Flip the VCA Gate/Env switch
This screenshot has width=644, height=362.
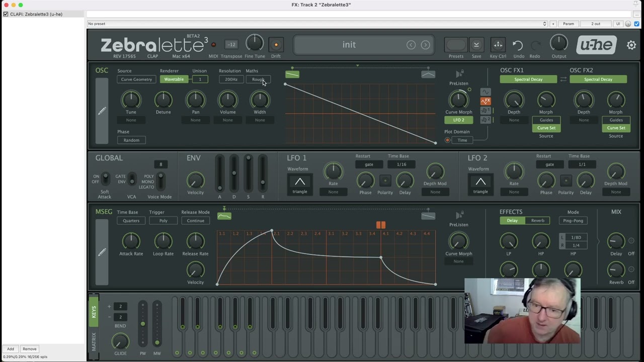tap(131, 179)
